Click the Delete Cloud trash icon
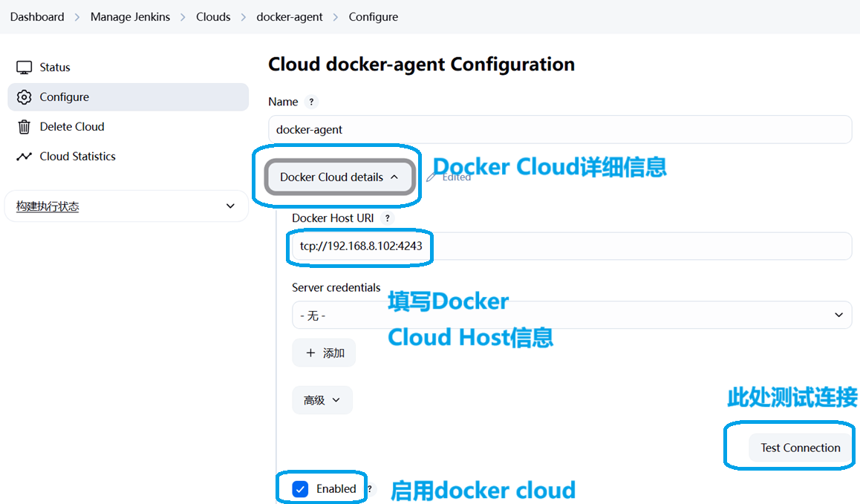860x504 pixels. [24, 127]
